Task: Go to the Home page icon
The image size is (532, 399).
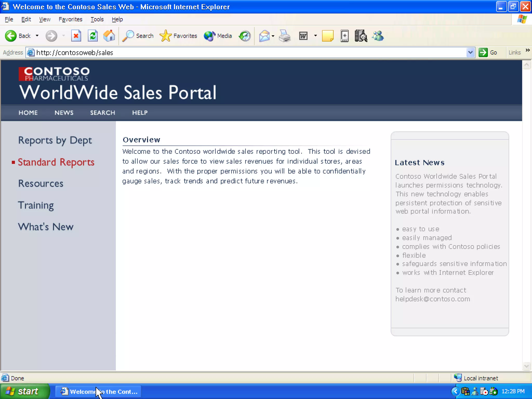Action: tap(109, 36)
